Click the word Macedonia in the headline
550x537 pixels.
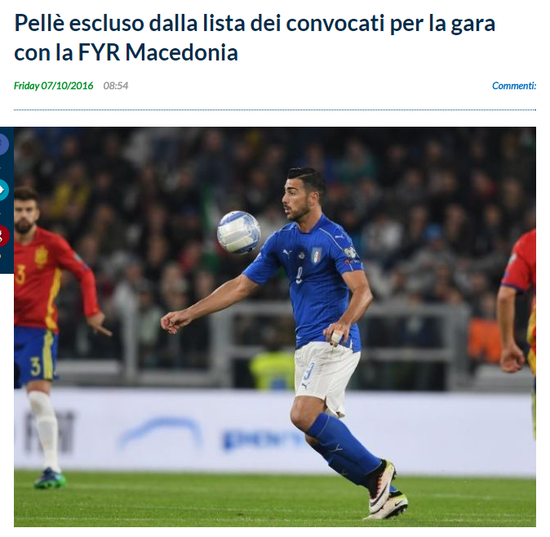click(x=182, y=53)
